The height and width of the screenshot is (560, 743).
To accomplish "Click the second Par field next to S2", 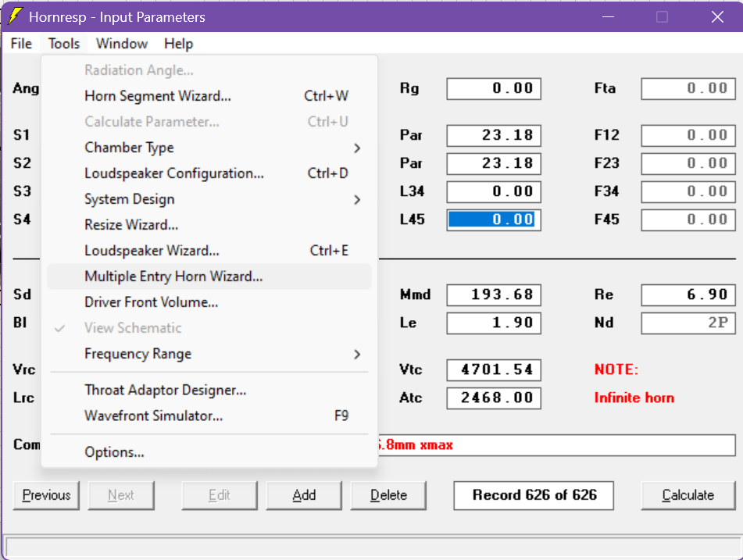I will coord(494,163).
